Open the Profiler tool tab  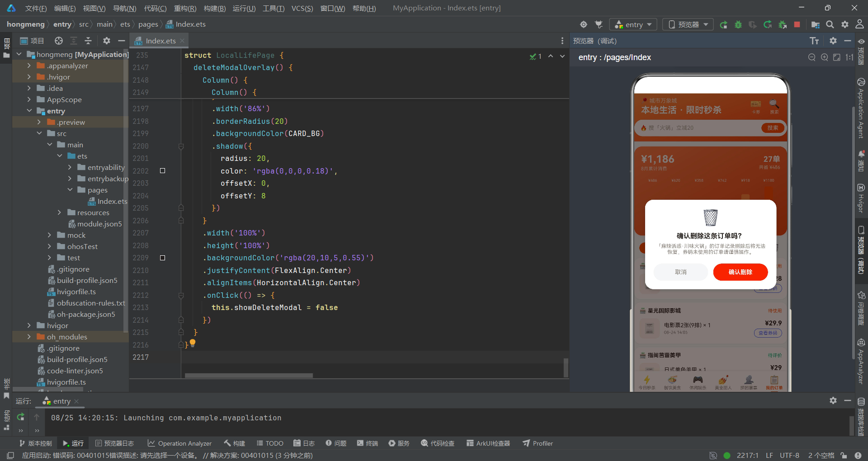click(538, 443)
